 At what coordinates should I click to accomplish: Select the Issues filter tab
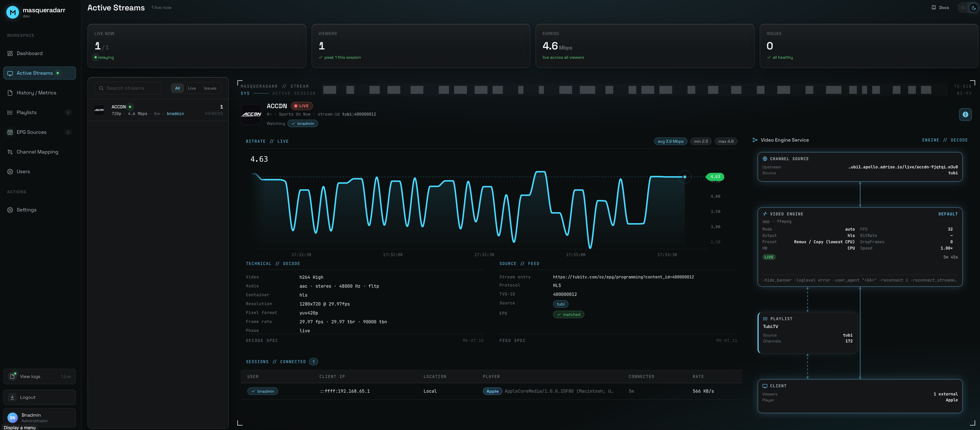point(210,88)
